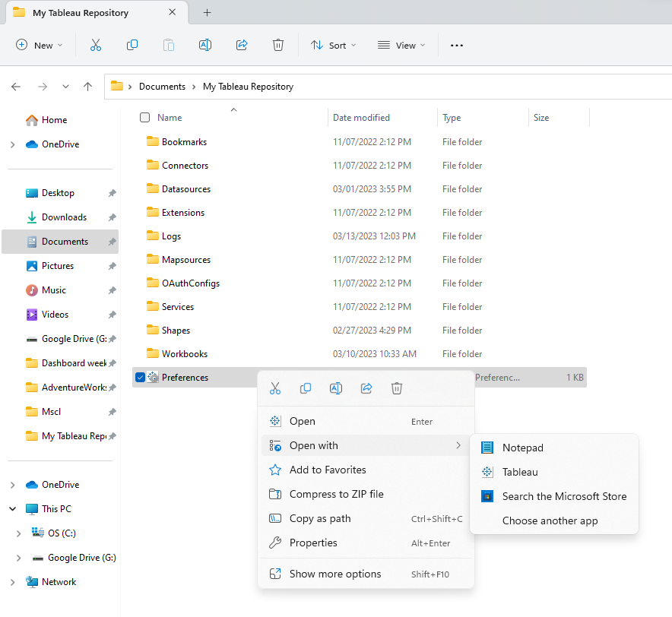Select Downloads in the navigation pane
672x617 pixels.
click(x=64, y=217)
